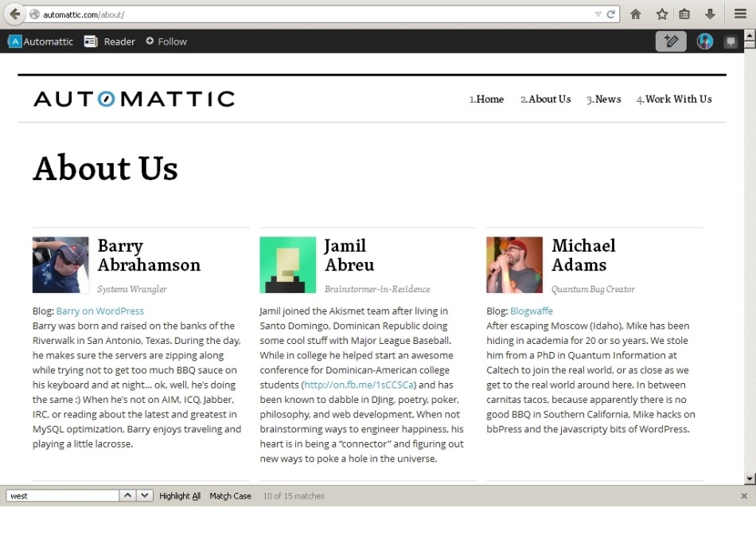Open the bookmarks list icon
This screenshot has width=756, height=555.
pos(684,14)
